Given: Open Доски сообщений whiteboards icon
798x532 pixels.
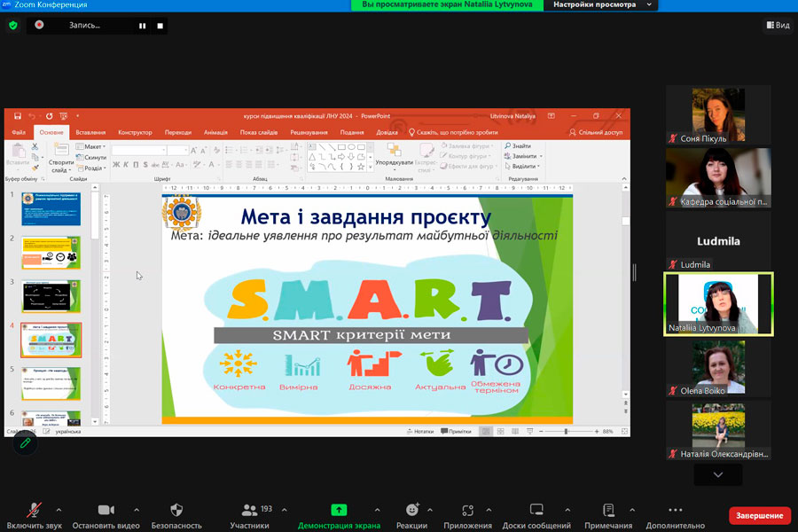Looking at the screenshot, I should coord(536,510).
